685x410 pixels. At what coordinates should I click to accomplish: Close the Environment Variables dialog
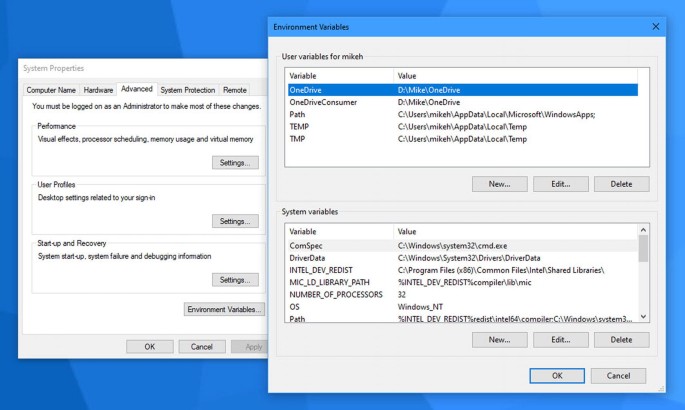click(655, 26)
